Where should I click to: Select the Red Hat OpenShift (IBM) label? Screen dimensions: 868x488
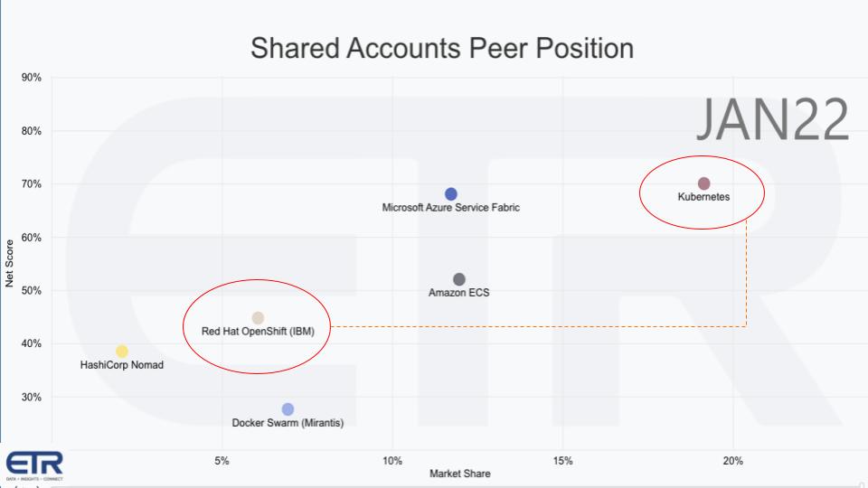click(x=258, y=332)
